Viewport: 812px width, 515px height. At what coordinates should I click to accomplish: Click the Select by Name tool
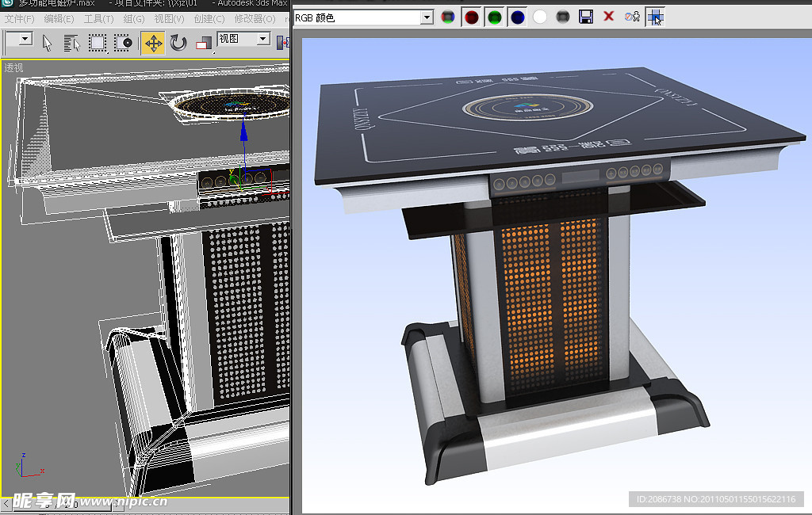[72, 42]
